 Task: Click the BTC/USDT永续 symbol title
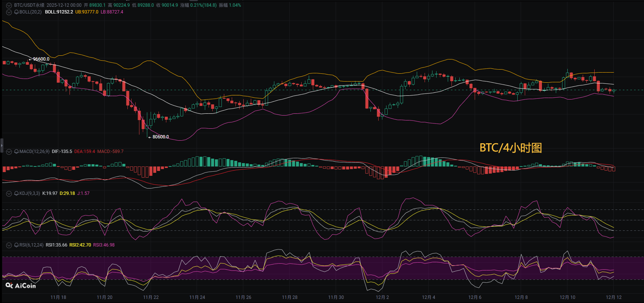point(29,5)
